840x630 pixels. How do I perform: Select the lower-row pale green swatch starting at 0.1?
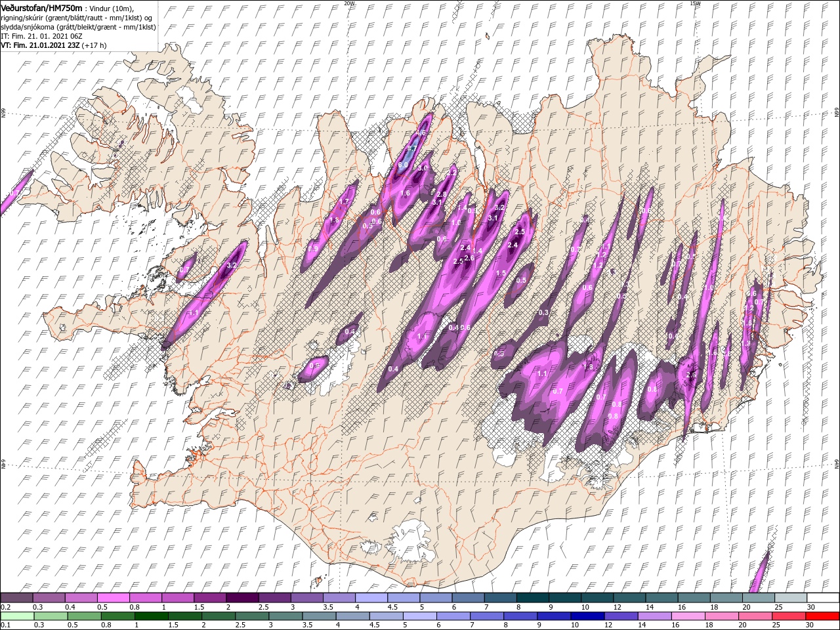coord(17,616)
